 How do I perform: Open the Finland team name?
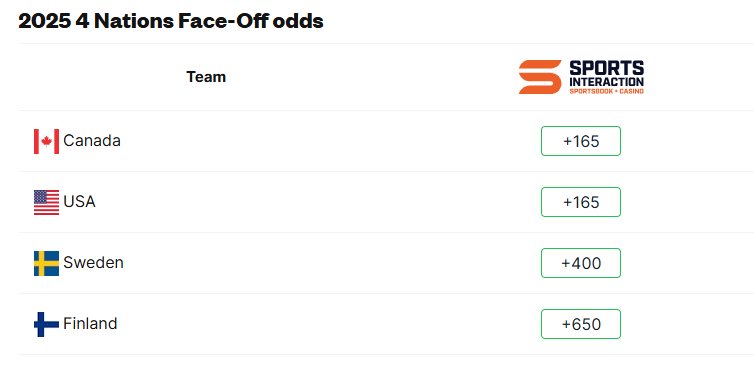coord(90,324)
